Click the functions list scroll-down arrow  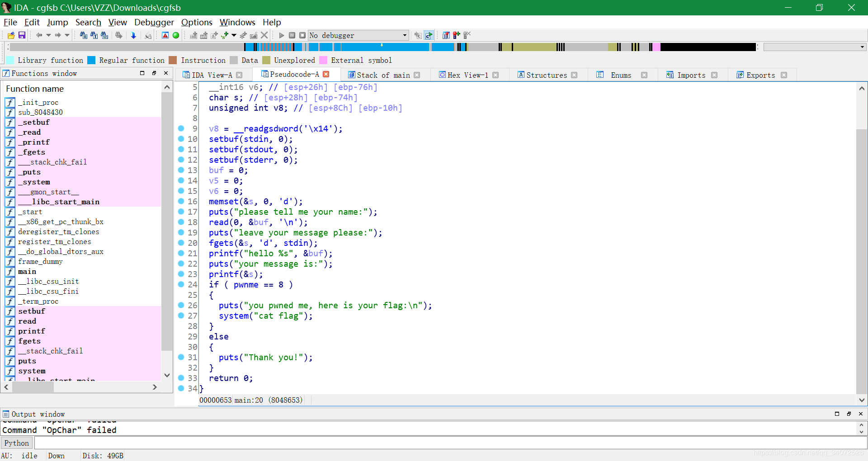click(167, 375)
